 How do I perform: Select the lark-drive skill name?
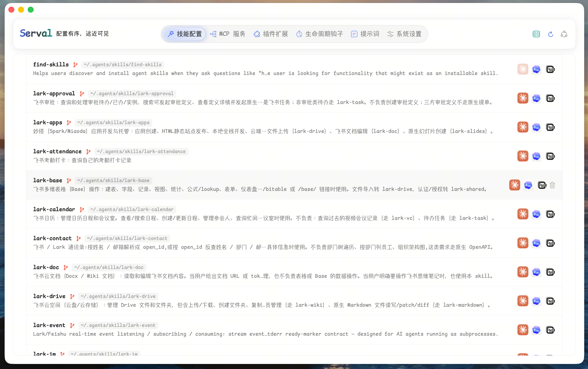click(x=49, y=296)
